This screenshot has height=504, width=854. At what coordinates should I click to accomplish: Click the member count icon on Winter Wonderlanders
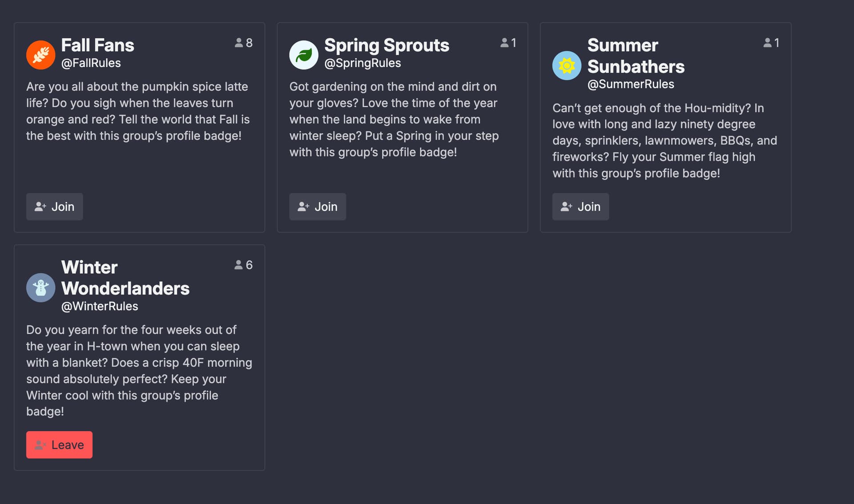pos(238,265)
